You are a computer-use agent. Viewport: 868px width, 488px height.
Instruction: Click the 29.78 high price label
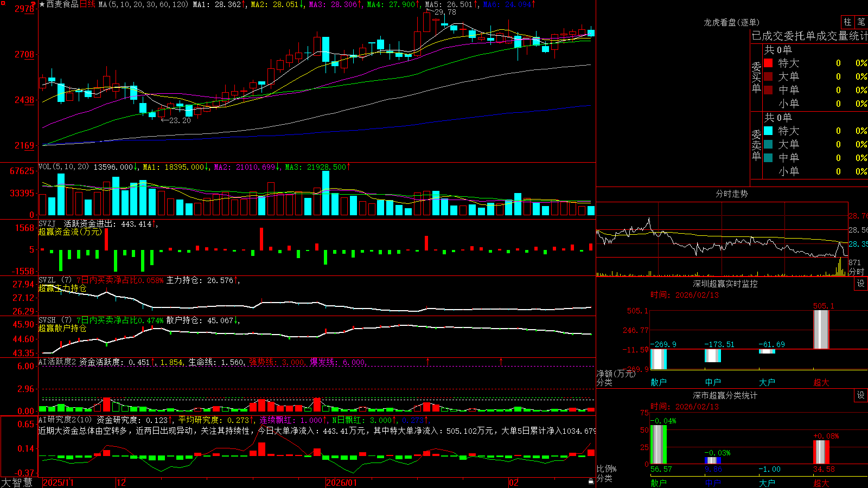click(445, 12)
